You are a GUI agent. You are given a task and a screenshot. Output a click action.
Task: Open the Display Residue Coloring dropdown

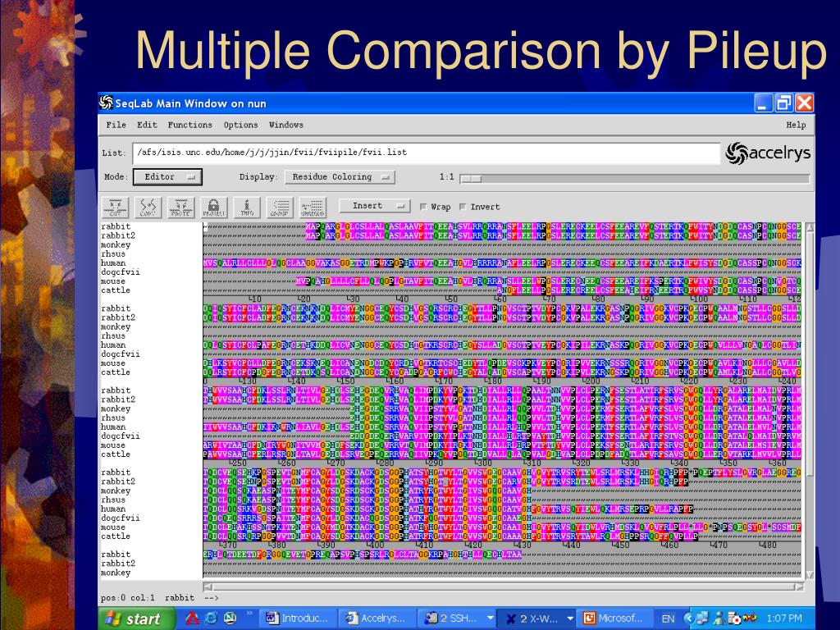click(340, 177)
